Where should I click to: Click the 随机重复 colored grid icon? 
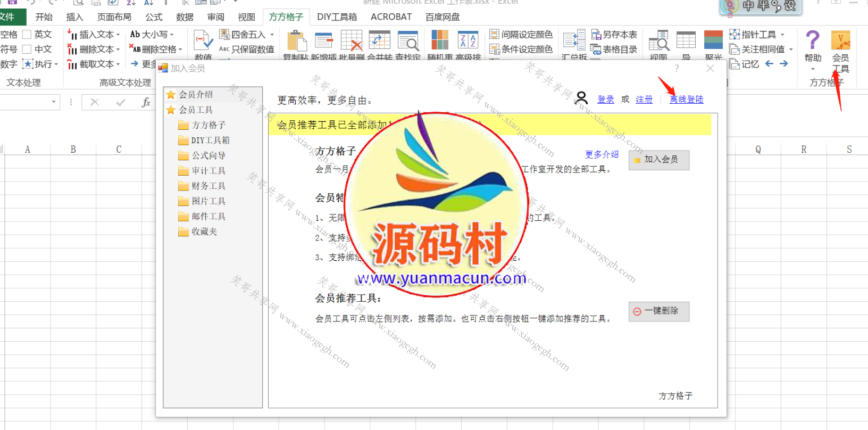439,40
